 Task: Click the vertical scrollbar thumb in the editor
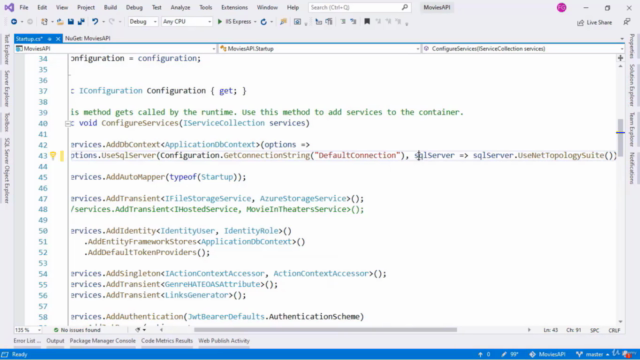tap(620, 138)
